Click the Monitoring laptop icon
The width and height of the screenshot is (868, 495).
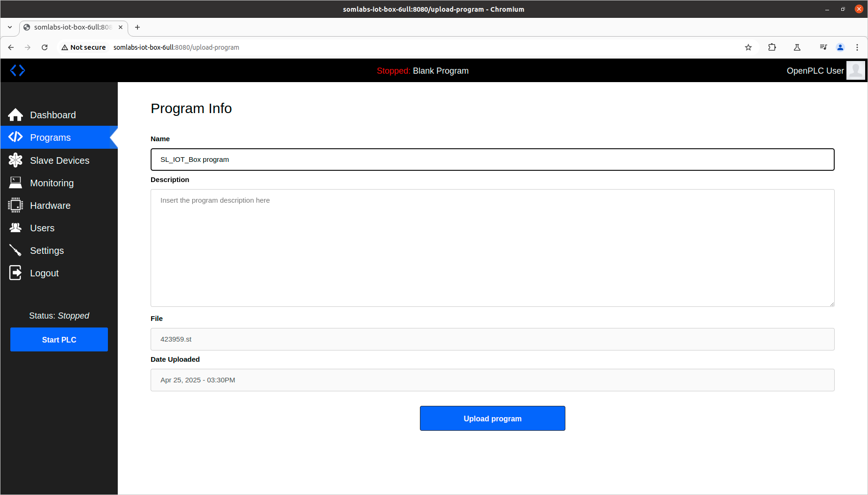(15, 183)
